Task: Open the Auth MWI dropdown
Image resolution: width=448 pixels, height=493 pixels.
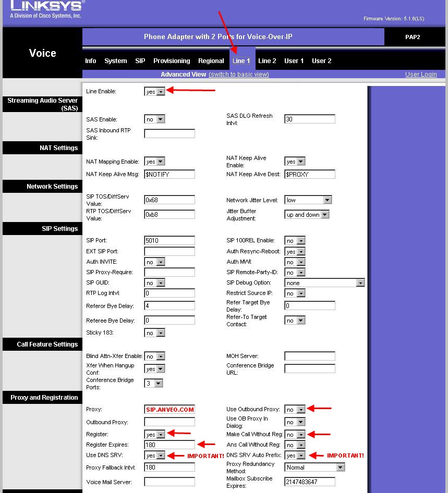Action: (x=295, y=262)
